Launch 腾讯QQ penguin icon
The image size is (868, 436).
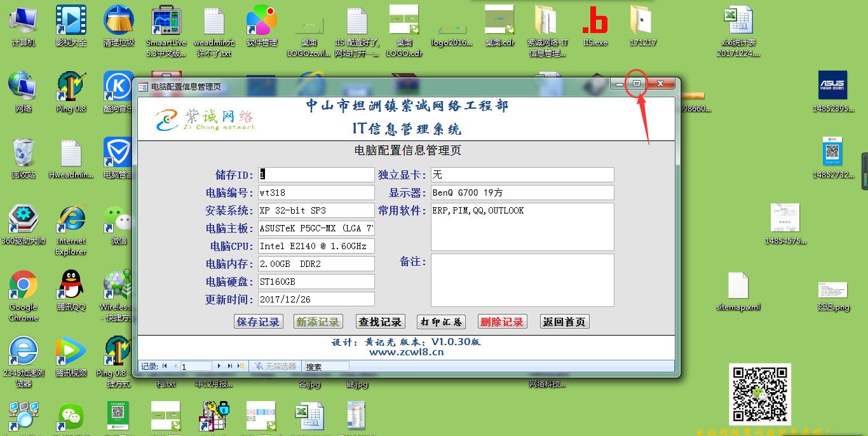71,290
